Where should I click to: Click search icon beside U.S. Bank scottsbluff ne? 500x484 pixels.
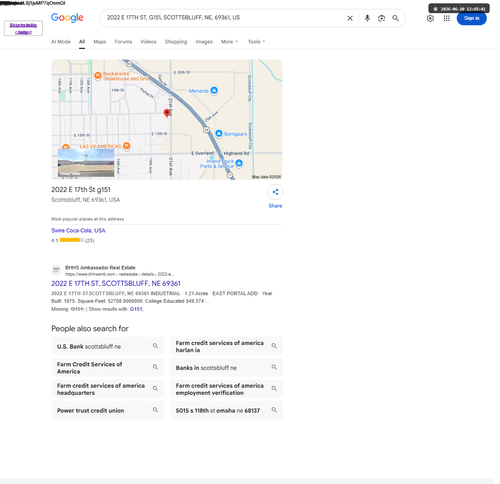(x=155, y=346)
